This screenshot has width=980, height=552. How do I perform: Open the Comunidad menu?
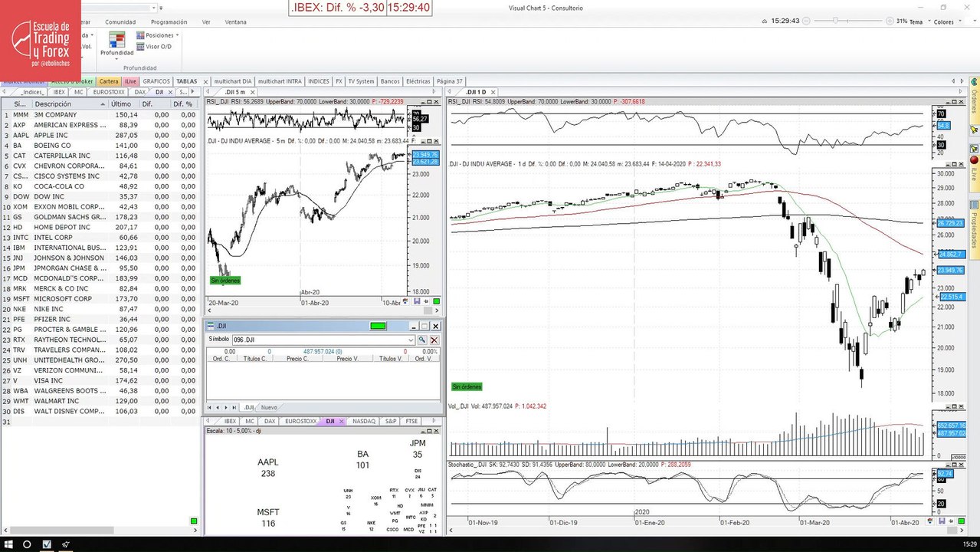(120, 22)
